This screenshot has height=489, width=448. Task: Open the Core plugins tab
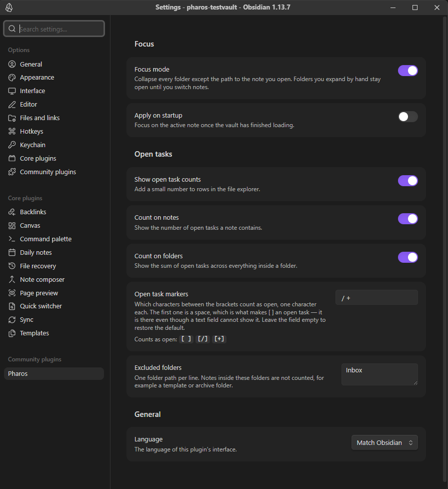(54, 159)
